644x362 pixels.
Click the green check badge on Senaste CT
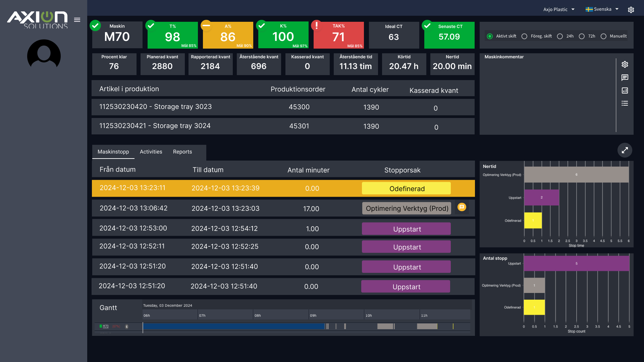click(x=427, y=25)
